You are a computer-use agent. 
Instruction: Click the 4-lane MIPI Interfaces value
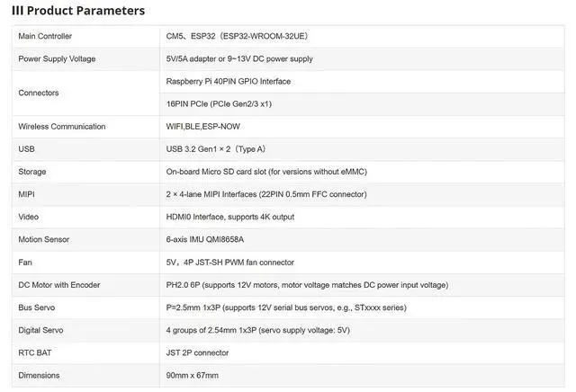coord(266,194)
